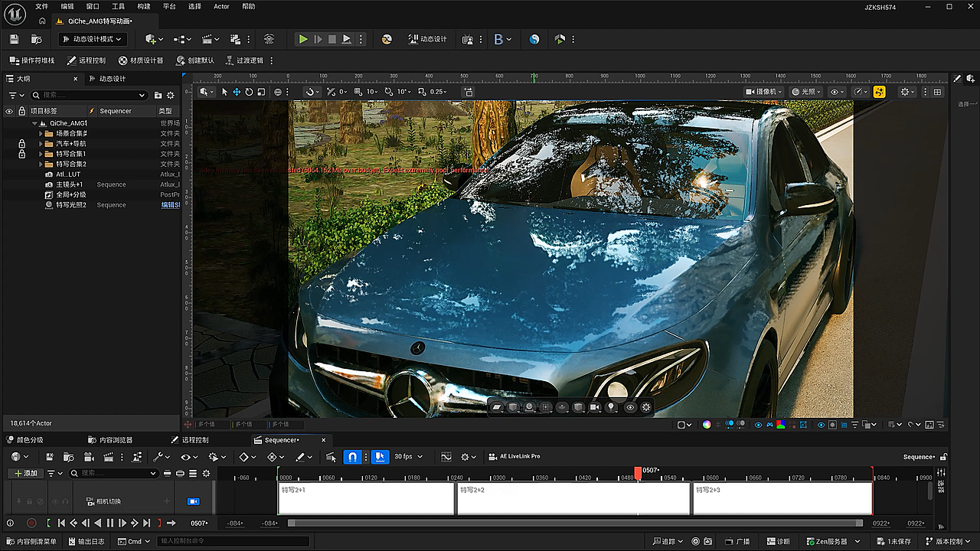The height and width of the screenshot is (551, 980).
Task: Open the 编辑 menu
Action: [67, 6]
